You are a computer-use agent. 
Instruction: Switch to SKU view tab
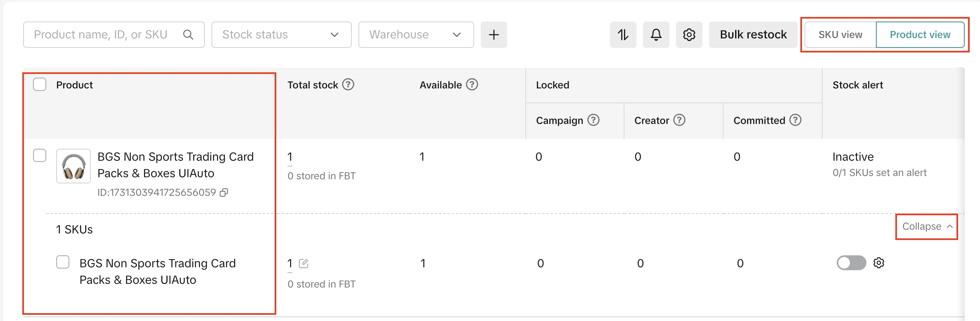coord(840,35)
